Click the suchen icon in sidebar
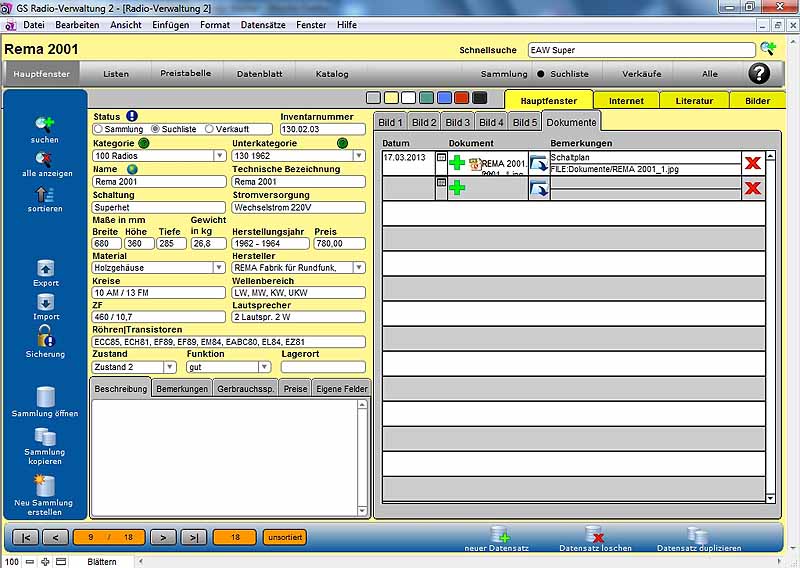Viewport: 800px width, 568px height. (x=45, y=124)
